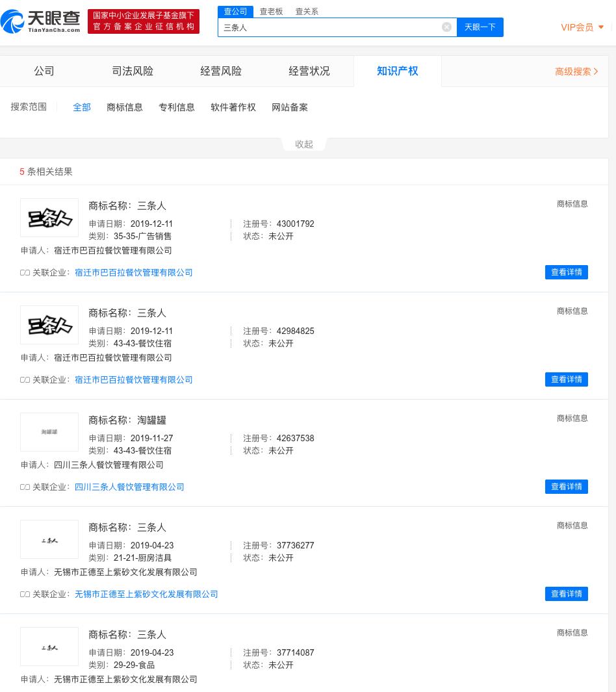Clear the search box with the X icon
616x692 pixels.
pos(446,27)
